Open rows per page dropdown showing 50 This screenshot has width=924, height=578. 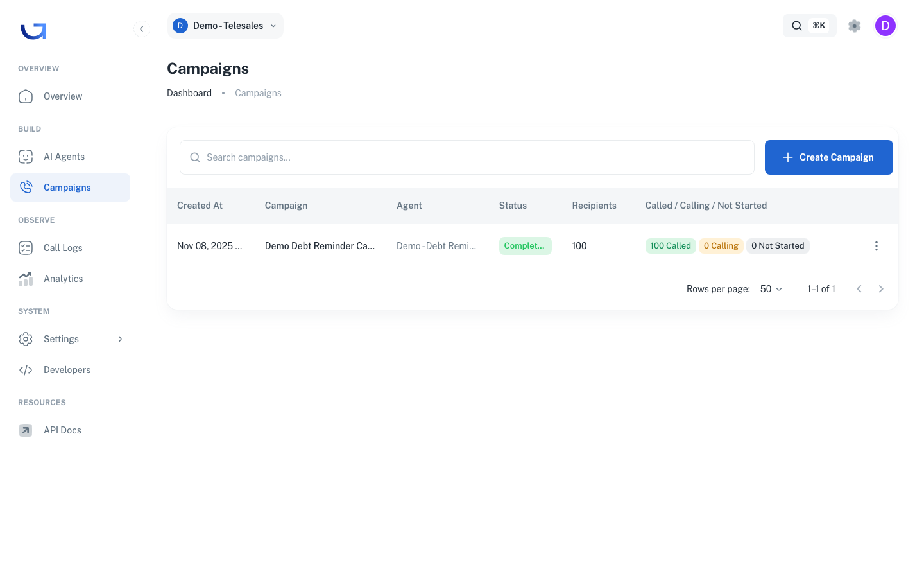771,289
